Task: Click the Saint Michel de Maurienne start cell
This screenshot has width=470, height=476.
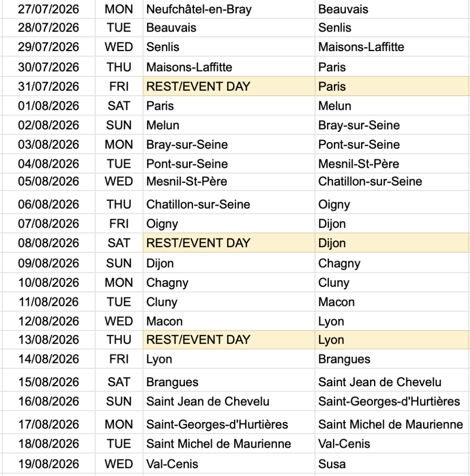Action: click(229, 444)
